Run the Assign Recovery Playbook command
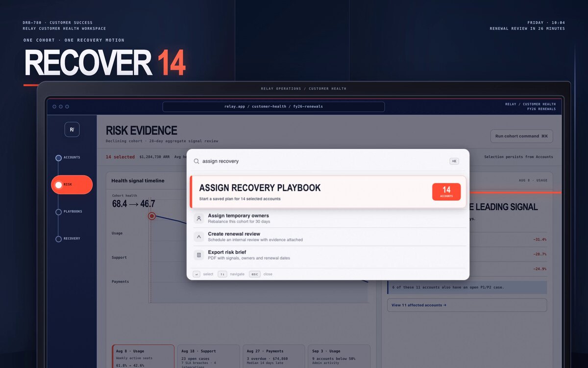 point(328,192)
